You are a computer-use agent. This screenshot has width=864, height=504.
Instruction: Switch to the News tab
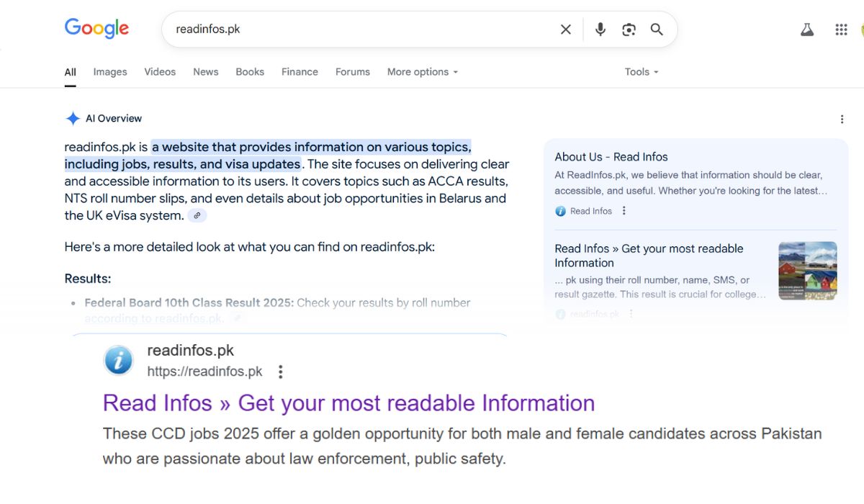[205, 72]
